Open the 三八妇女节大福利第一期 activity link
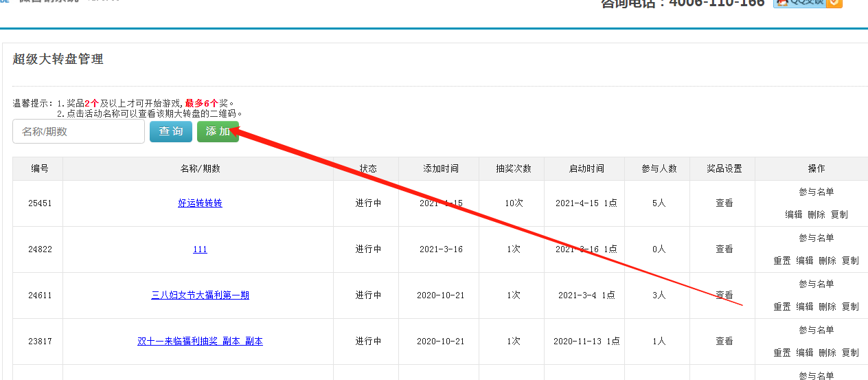Image resolution: width=868 pixels, height=380 pixels. tap(200, 295)
